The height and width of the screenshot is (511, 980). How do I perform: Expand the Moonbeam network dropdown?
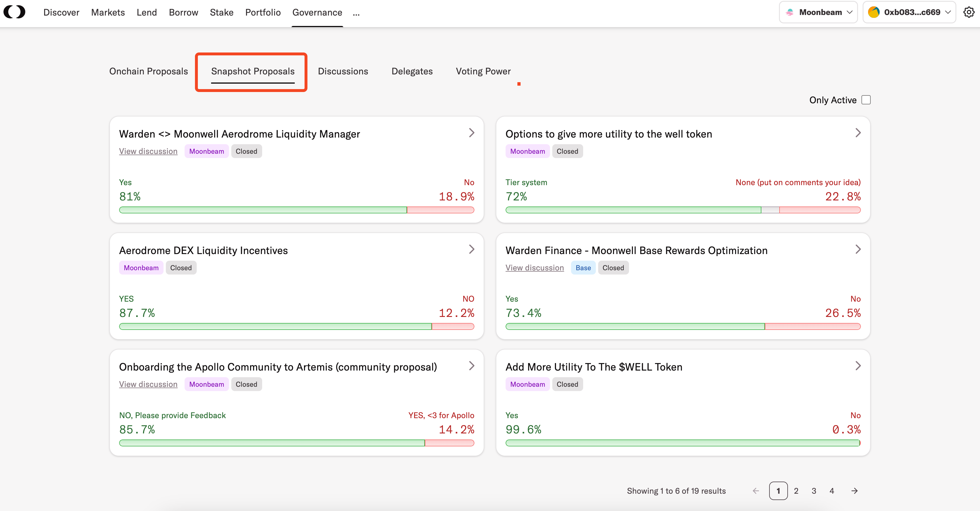[x=818, y=12]
